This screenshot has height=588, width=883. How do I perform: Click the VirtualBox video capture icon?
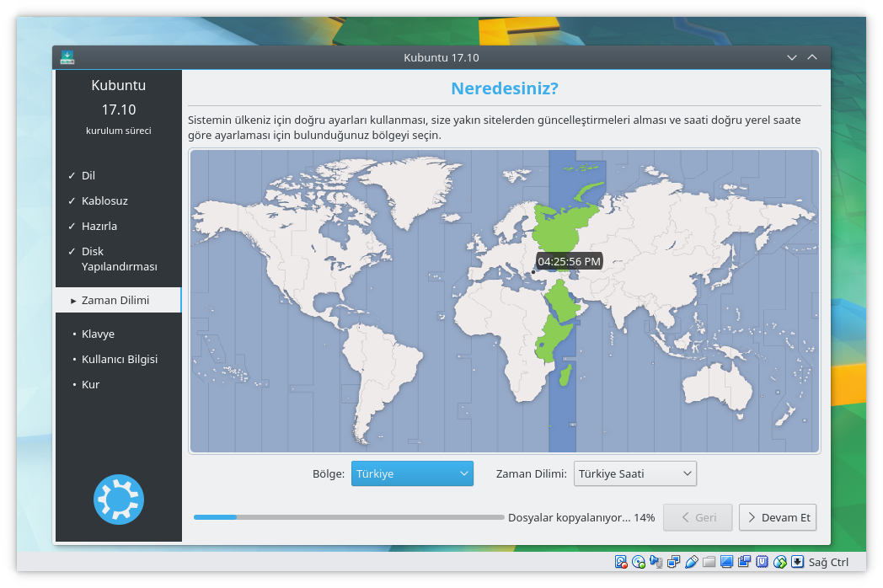click(745, 562)
